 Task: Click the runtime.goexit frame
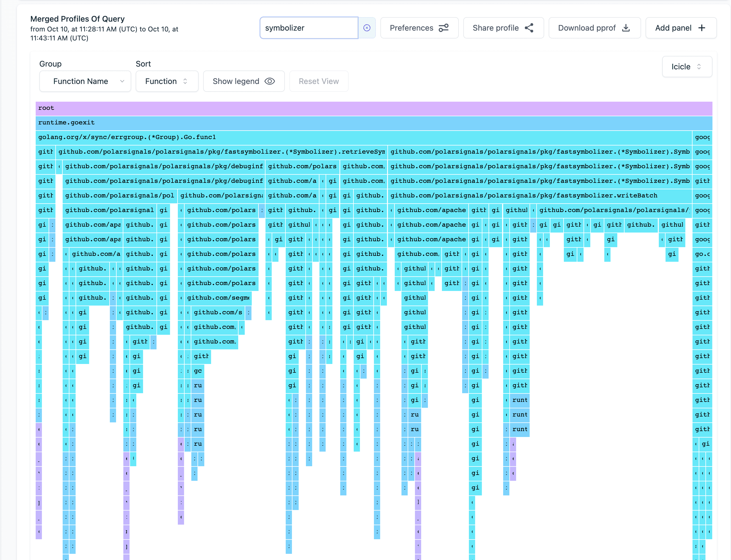[x=373, y=123]
